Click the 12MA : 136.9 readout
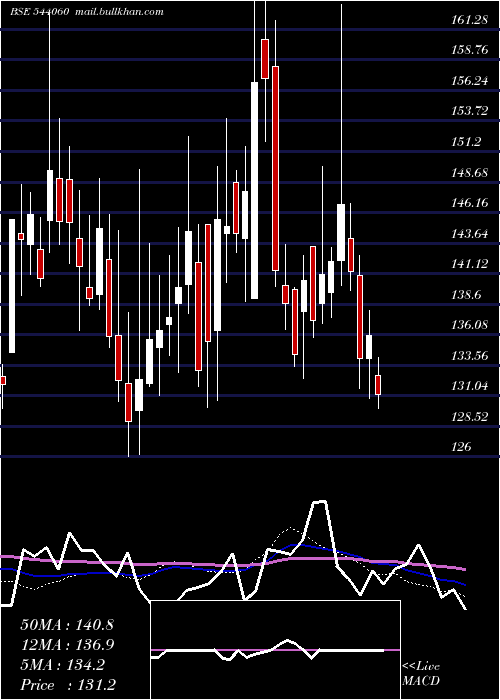The height and width of the screenshot is (700, 500). tap(67, 645)
